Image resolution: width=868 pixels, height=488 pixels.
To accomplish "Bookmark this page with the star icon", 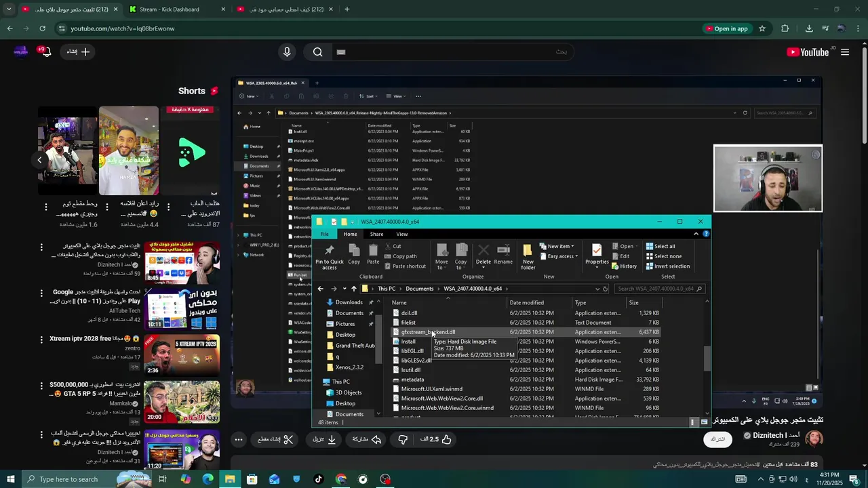I will tap(762, 28).
